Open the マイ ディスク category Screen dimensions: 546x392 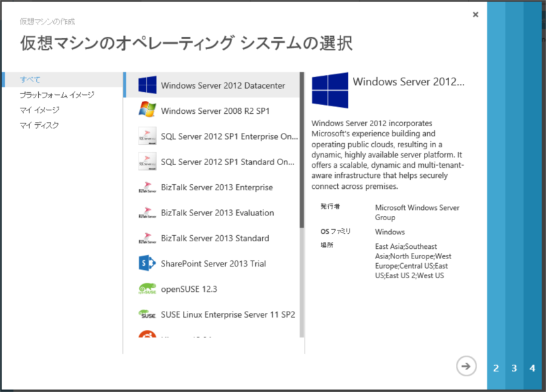pyautogui.click(x=39, y=125)
